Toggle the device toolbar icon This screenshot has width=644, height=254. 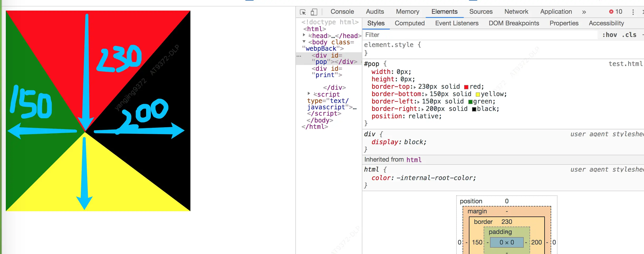pos(314,12)
